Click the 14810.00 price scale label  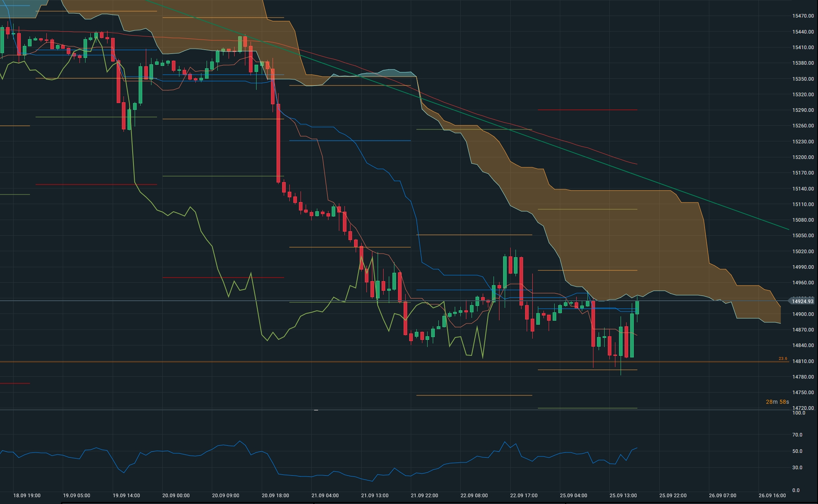[x=803, y=361]
